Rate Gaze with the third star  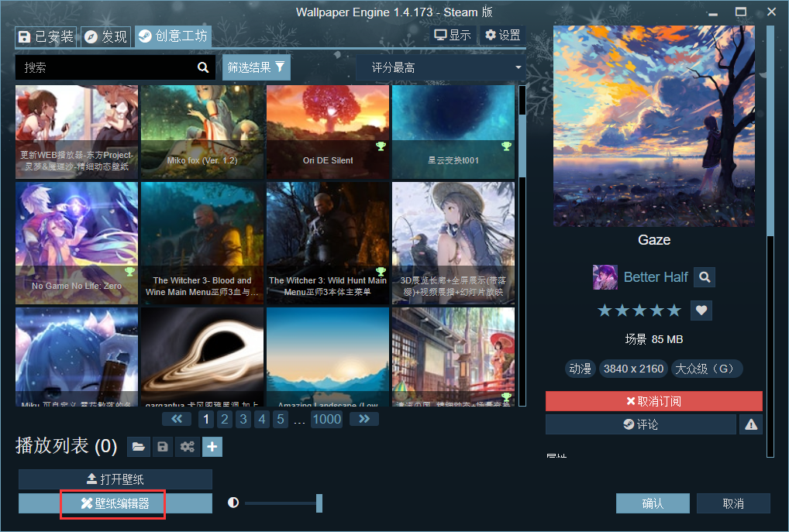click(x=639, y=311)
